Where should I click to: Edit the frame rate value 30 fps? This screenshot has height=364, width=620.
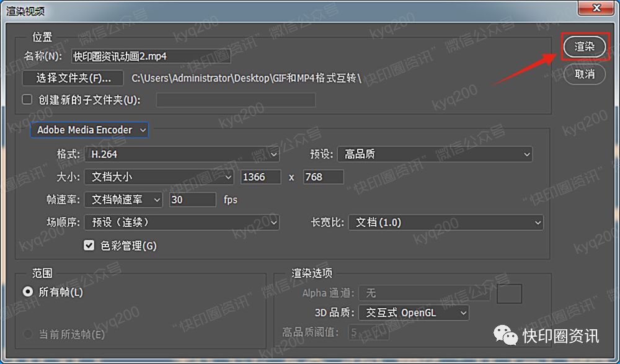point(192,200)
